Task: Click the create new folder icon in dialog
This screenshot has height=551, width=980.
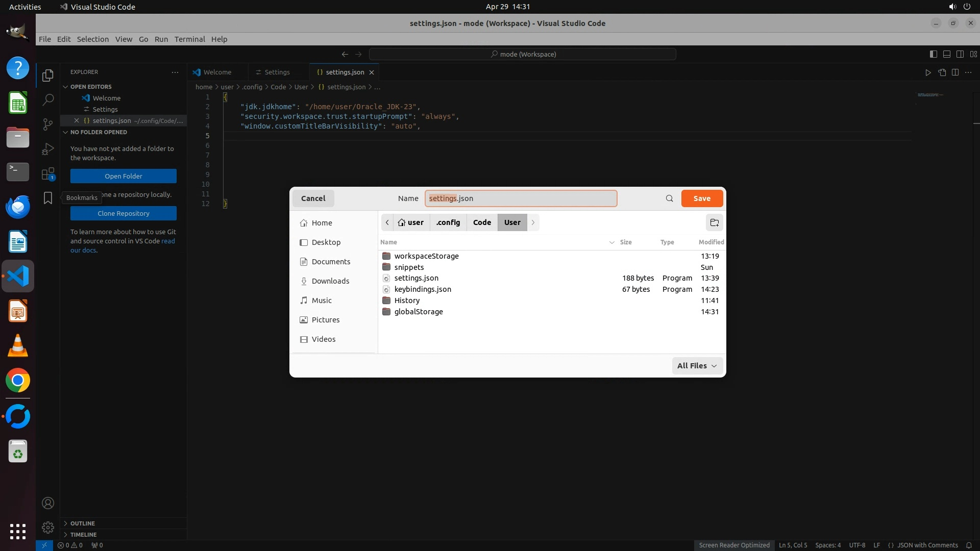Action: tap(714, 222)
